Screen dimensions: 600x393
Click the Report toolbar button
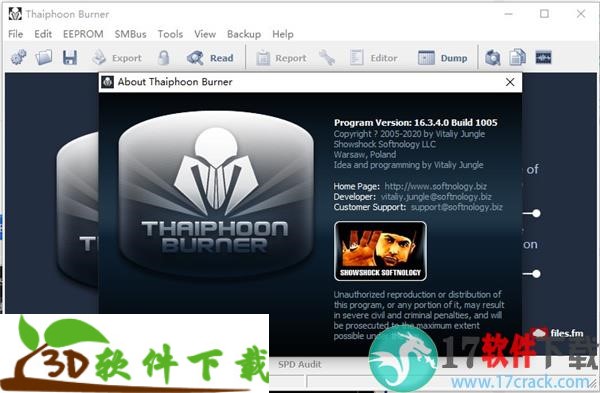click(281, 58)
